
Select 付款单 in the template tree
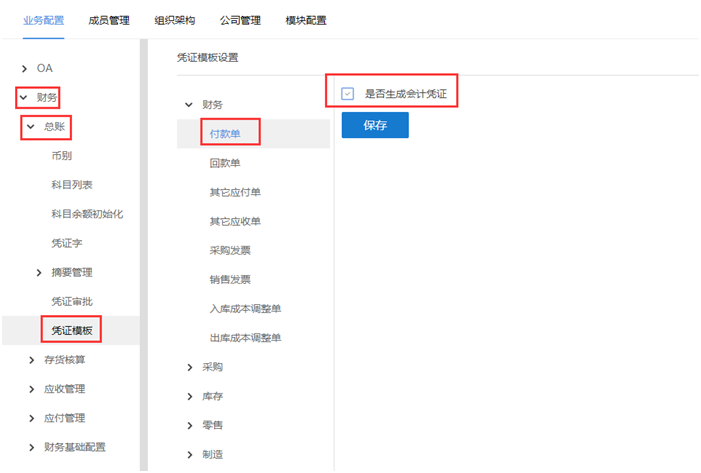point(225,134)
